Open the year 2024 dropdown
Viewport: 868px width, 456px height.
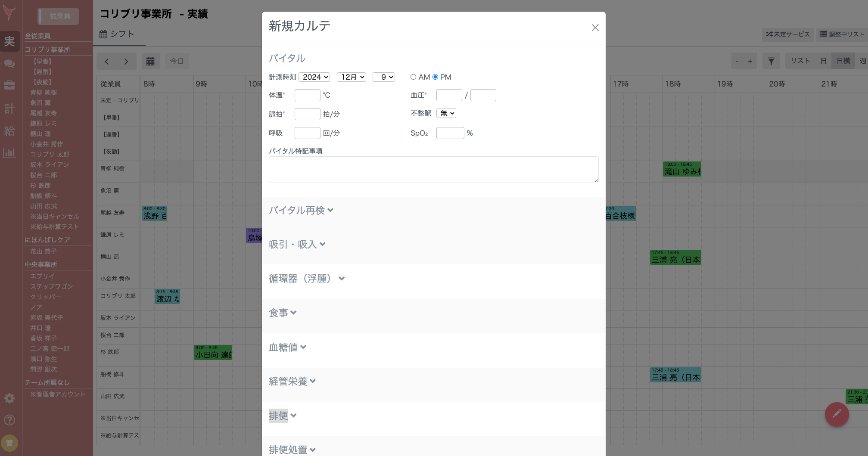tap(314, 77)
